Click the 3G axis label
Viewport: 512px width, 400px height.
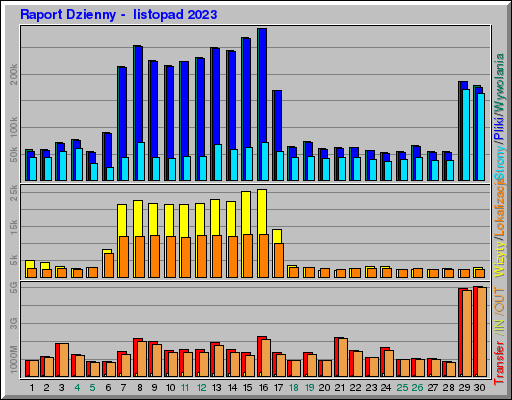tap(14, 323)
